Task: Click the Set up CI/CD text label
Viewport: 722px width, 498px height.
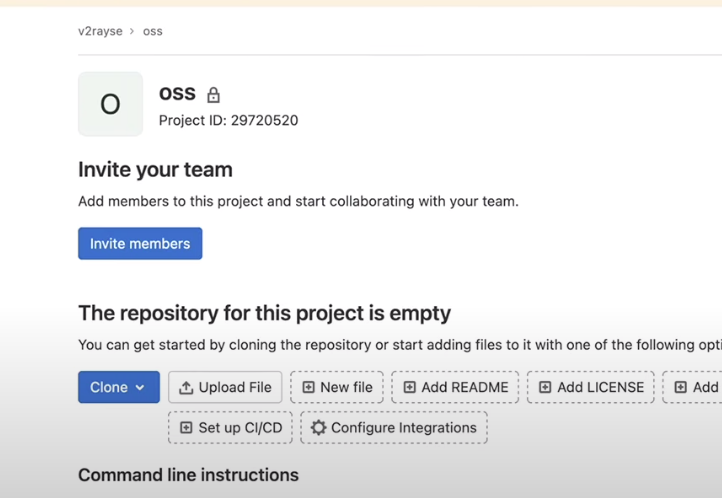Action: tap(240, 428)
